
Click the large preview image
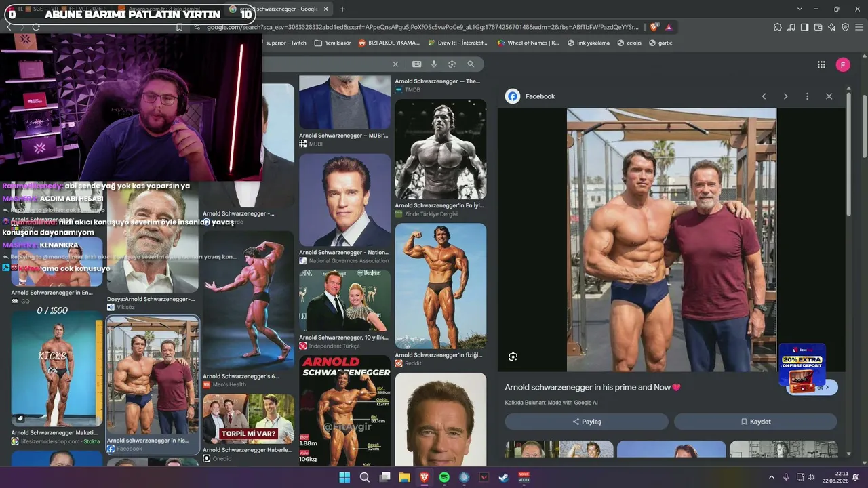(x=671, y=240)
